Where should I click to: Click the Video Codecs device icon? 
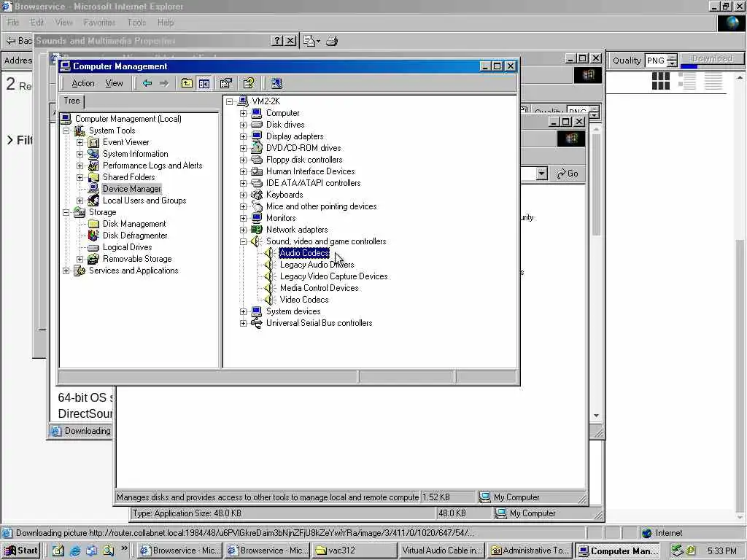[270, 300]
